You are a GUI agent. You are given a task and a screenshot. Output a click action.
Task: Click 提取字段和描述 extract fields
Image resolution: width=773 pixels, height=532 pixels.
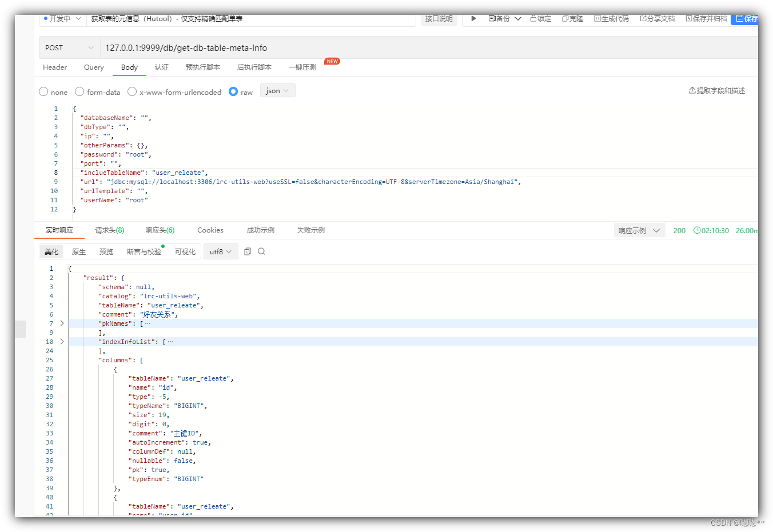(x=717, y=91)
